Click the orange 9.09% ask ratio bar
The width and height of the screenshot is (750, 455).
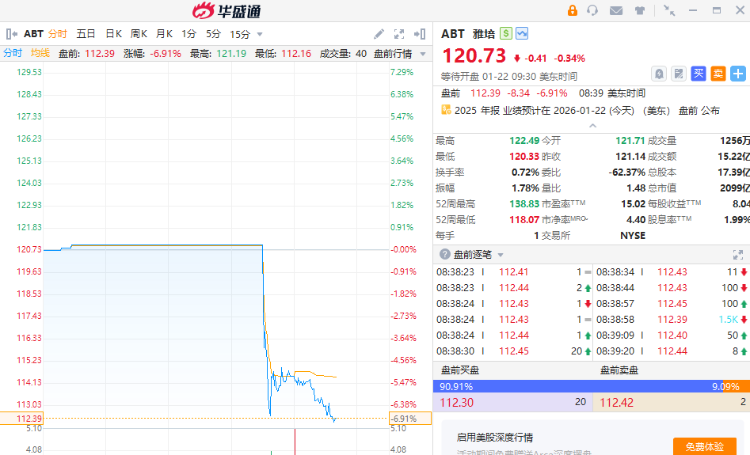[x=736, y=387]
